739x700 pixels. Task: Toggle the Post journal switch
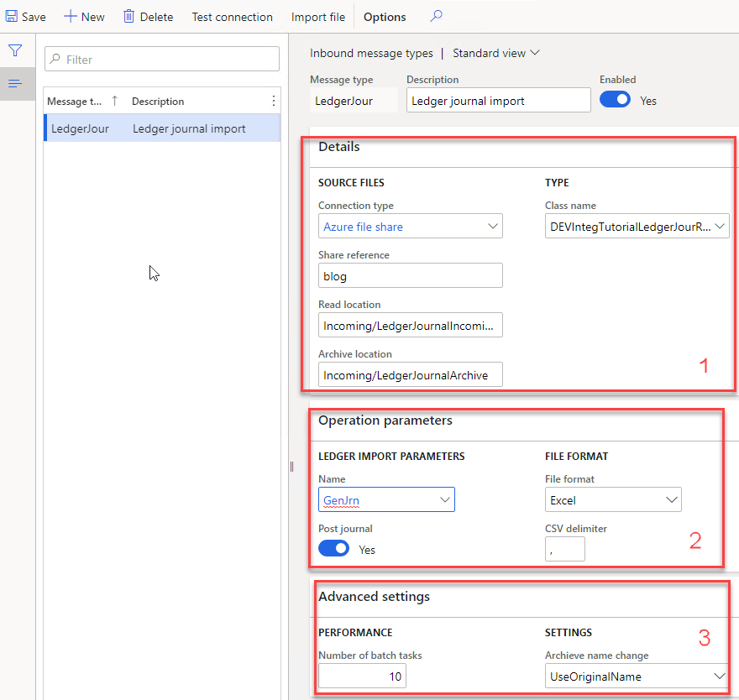pos(333,549)
